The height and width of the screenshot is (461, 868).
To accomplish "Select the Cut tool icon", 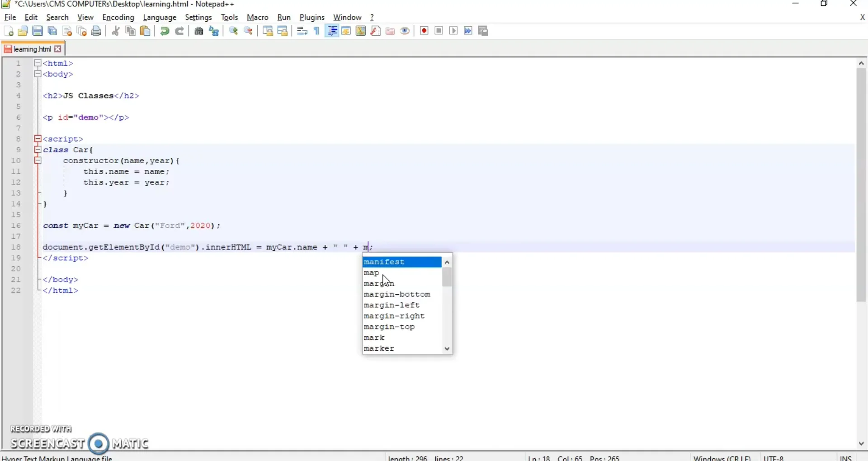I will [116, 31].
